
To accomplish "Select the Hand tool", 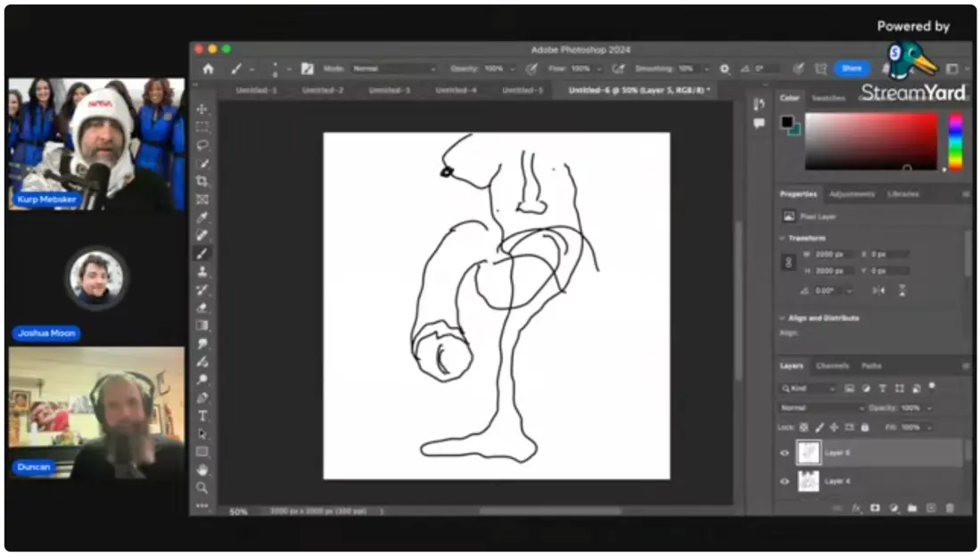I will pyautogui.click(x=202, y=470).
